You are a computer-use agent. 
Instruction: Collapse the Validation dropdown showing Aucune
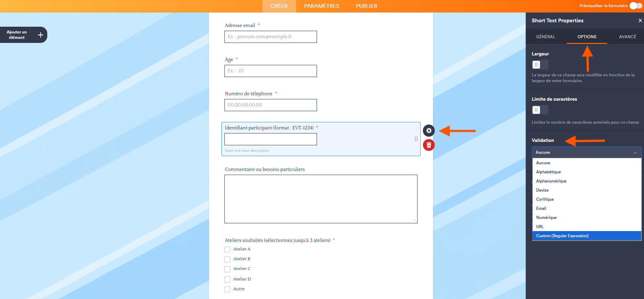587,152
